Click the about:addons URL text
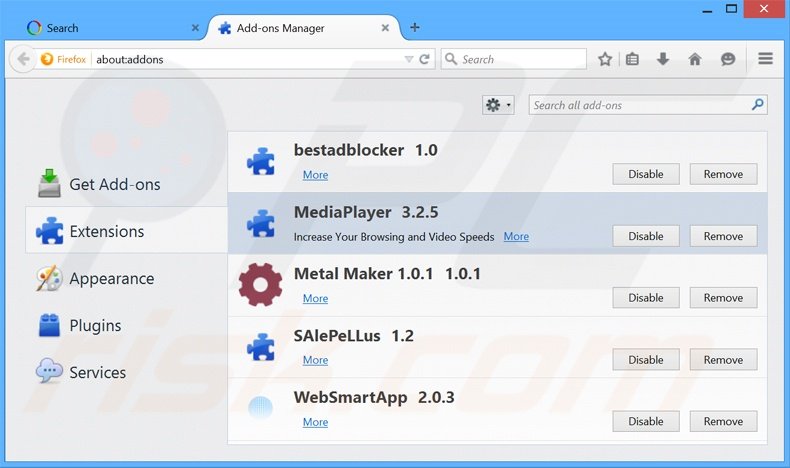The width and height of the screenshot is (790, 468). (130, 59)
